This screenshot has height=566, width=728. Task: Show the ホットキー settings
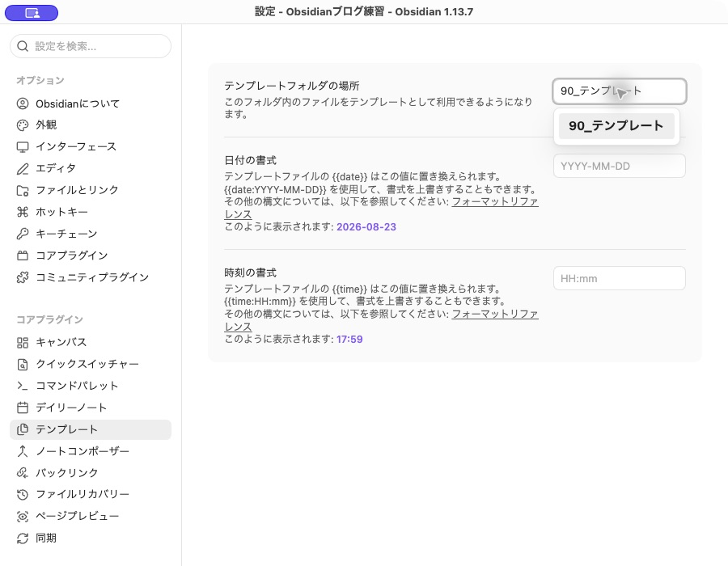click(x=91, y=212)
